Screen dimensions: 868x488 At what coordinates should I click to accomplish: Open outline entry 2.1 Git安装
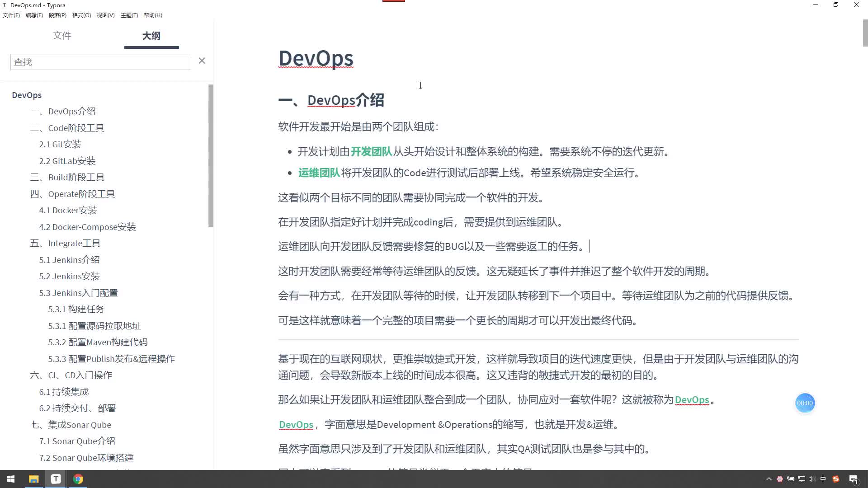coord(60,144)
